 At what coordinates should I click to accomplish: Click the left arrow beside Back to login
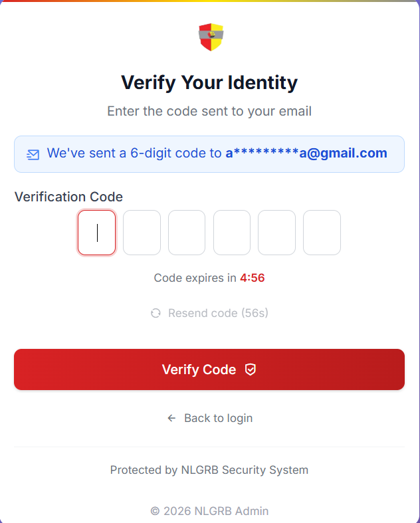pyautogui.click(x=171, y=418)
